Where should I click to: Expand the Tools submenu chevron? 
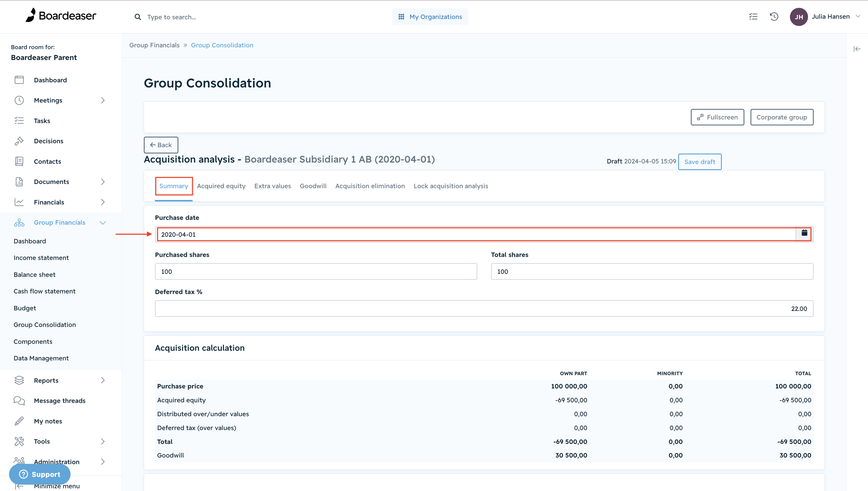pyautogui.click(x=103, y=441)
